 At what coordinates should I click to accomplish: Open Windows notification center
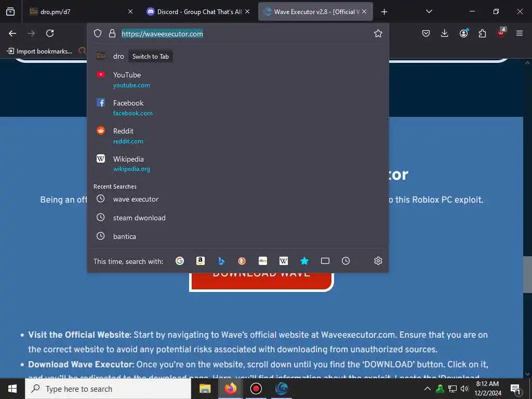coord(516,389)
